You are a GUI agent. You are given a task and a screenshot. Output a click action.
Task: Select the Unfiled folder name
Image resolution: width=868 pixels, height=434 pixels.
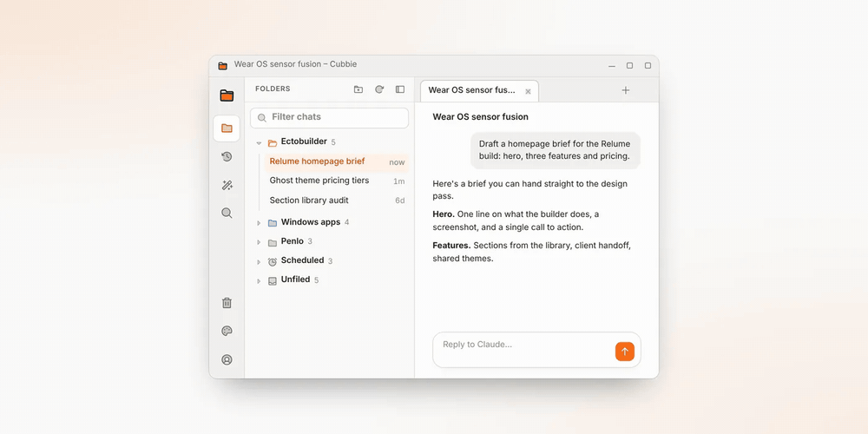(x=296, y=279)
